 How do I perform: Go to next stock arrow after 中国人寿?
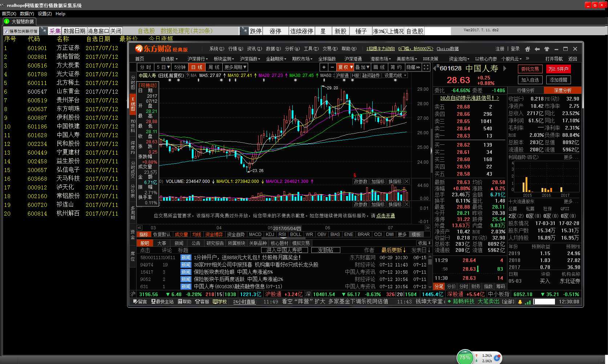pyautogui.click(x=504, y=68)
